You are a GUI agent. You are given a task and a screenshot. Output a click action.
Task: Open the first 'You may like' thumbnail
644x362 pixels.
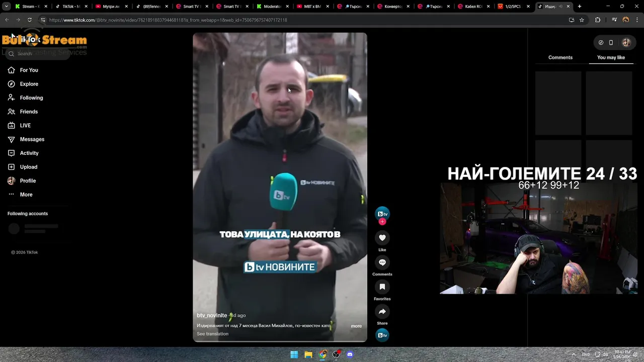pyautogui.click(x=558, y=103)
